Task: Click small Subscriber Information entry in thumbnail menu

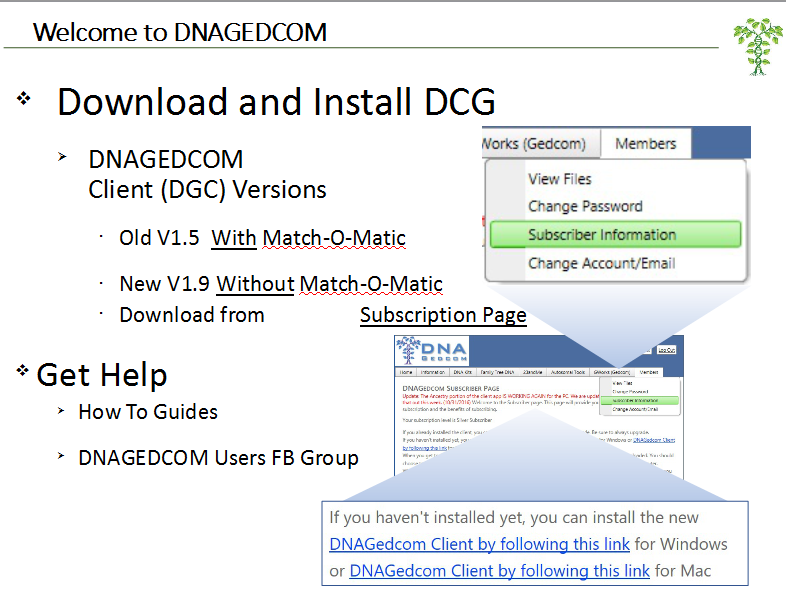Action: click(639, 400)
